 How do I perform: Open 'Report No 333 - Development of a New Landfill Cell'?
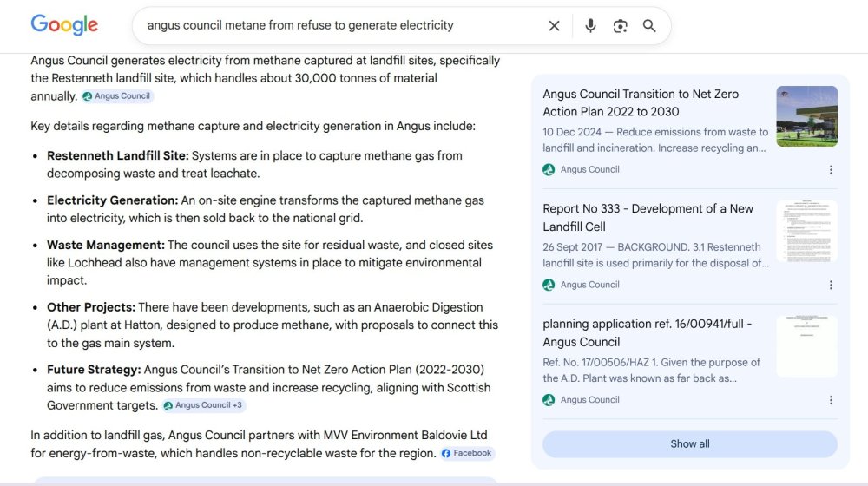648,218
